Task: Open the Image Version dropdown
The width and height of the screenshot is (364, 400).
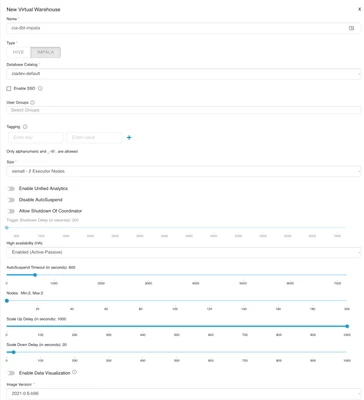Action: click(x=184, y=393)
